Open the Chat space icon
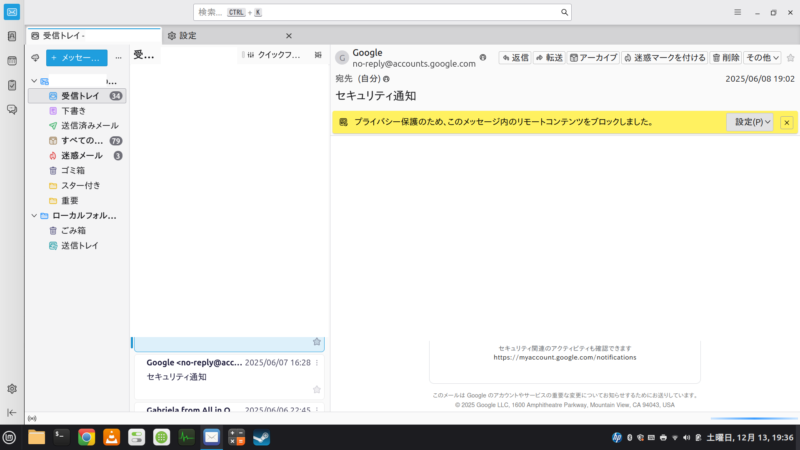The image size is (800, 450). 12,110
